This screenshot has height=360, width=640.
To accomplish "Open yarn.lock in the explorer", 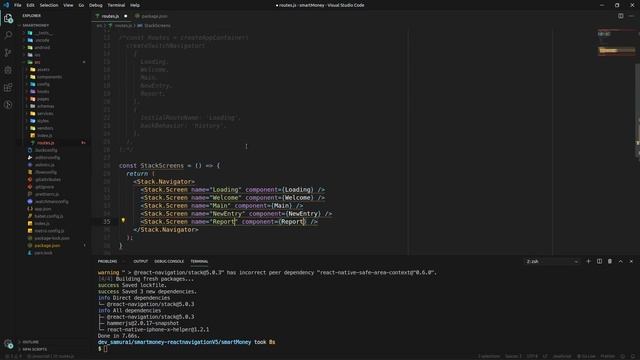I will coord(43,253).
